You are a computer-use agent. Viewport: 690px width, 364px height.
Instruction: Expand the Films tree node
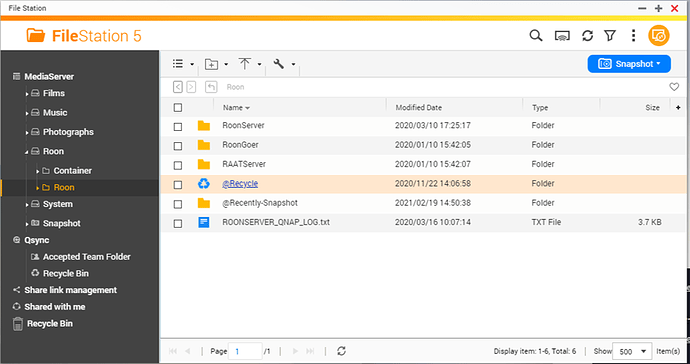(27, 94)
